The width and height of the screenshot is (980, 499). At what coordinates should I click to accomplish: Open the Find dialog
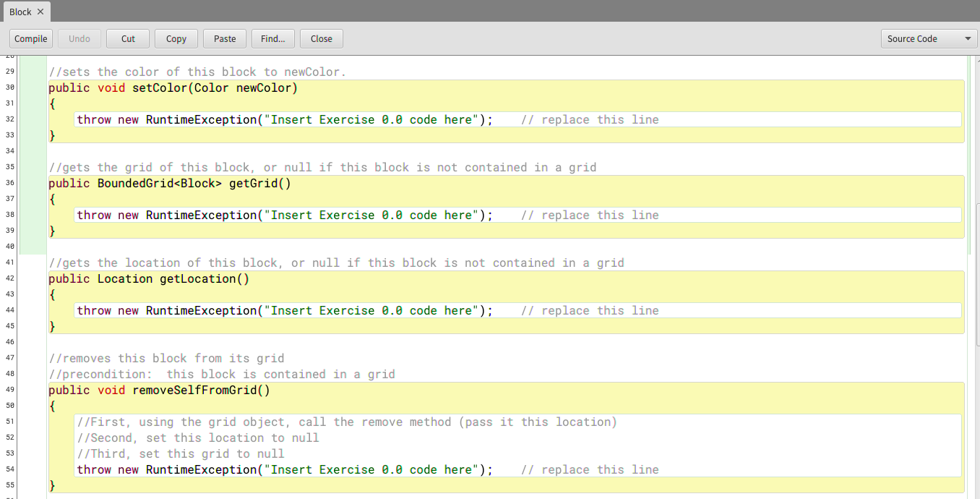coord(272,38)
